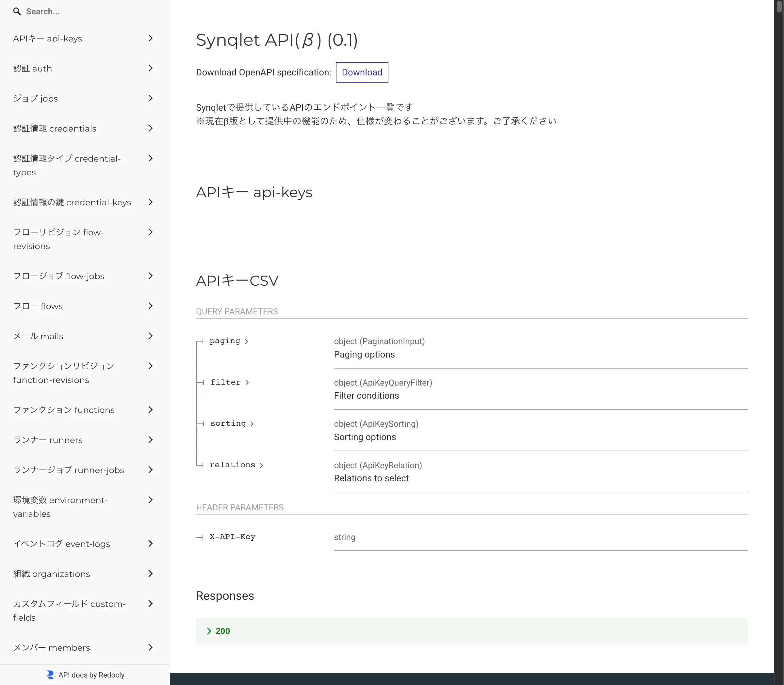The width and height of the screenshot is (784, 685).
Task: Expand chevron next to event-logs
Action: pyautogui.click(x=150, y=544)
